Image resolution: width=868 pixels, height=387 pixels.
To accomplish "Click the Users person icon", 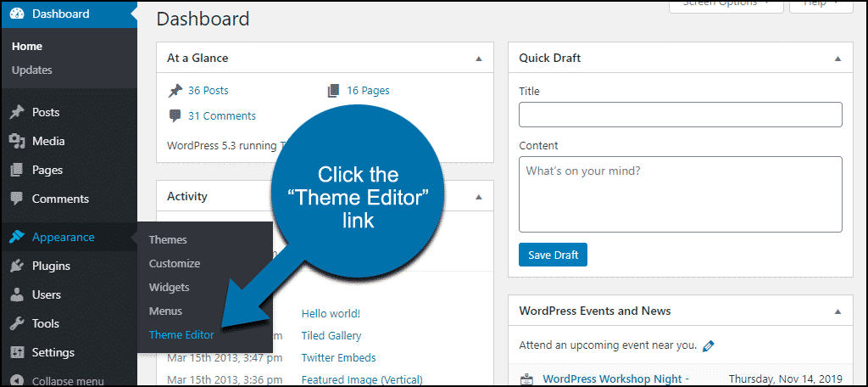I will click(x=17, y=294).
